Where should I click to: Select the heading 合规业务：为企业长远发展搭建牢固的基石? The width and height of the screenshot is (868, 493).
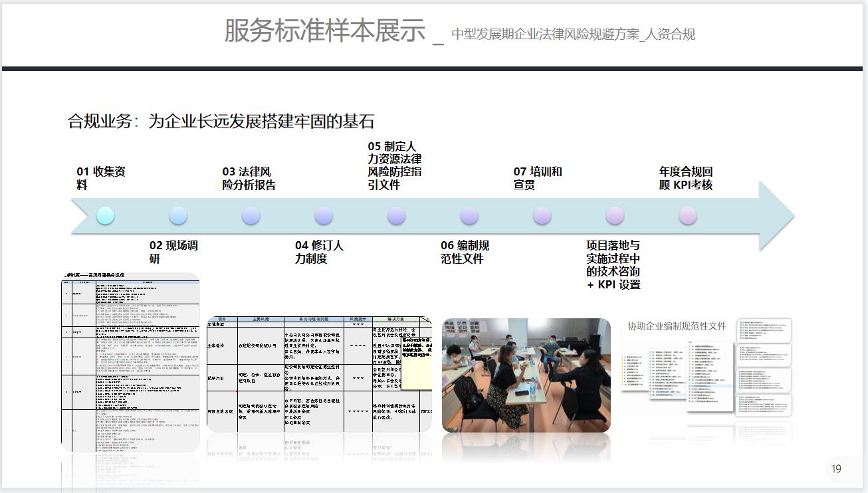coord(221,122)
